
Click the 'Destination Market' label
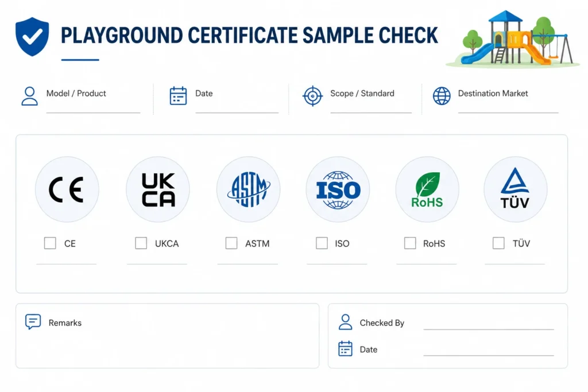(493, 94)
